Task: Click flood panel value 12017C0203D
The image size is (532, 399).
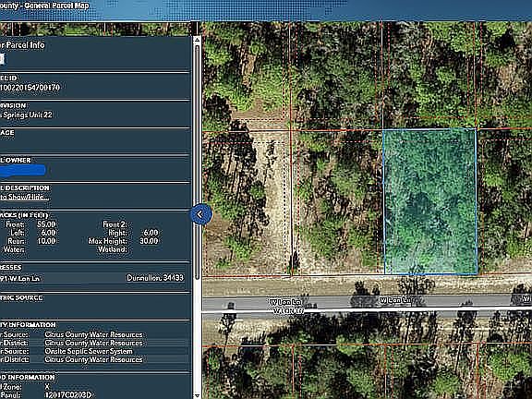Action: 68,395
